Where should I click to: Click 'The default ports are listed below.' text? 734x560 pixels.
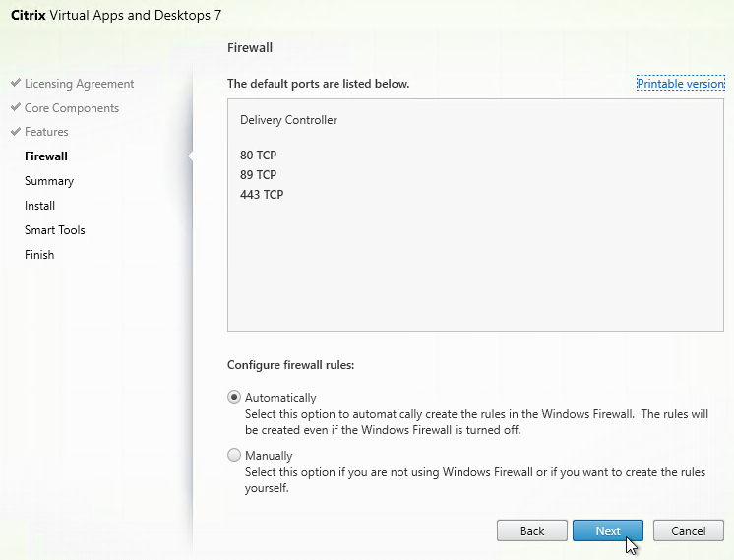point(319,84)
